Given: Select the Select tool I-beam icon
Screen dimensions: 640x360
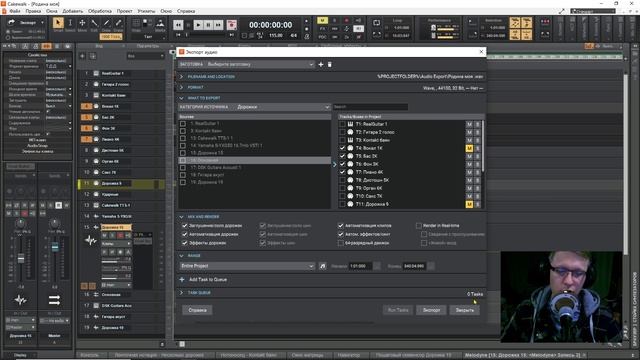Looking at the screenshot, I should coord(70,23).
